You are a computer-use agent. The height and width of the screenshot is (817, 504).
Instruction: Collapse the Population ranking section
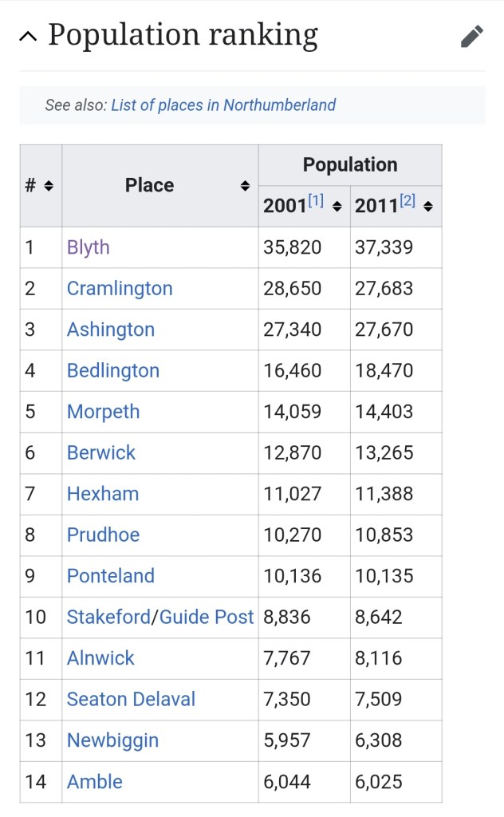pos(28,36)
